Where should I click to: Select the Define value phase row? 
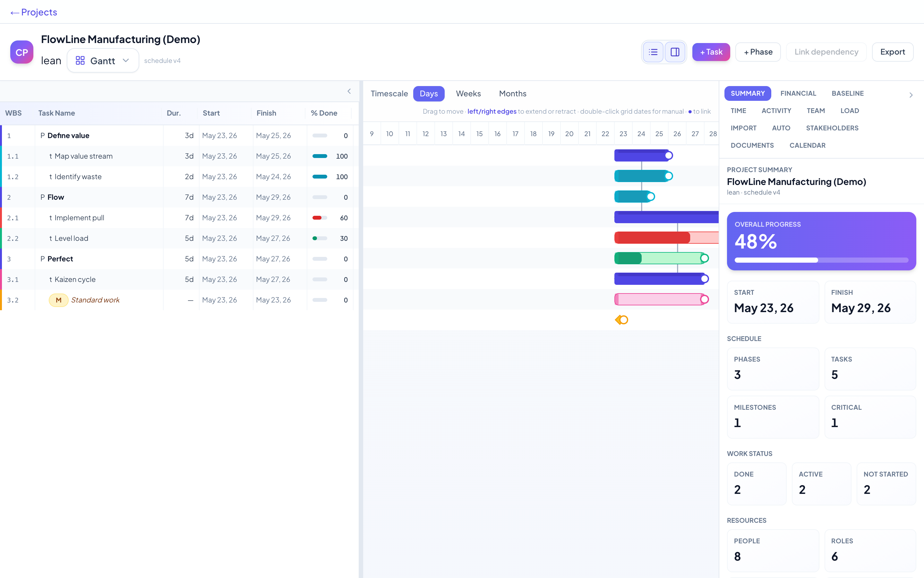(x=179, y=136)
